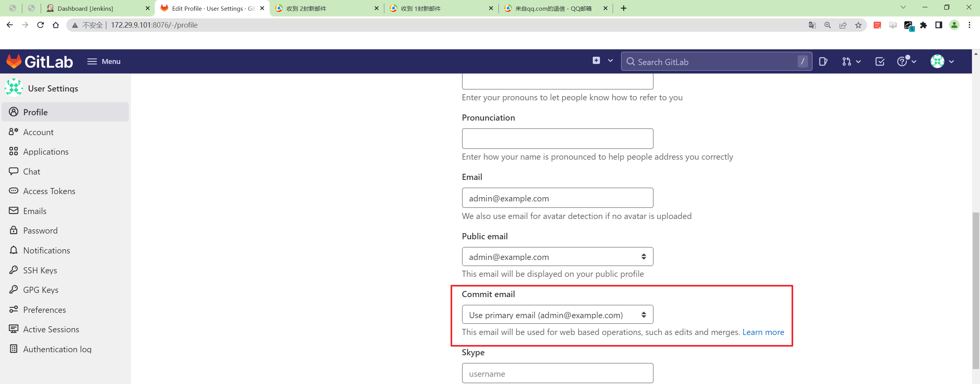The image size is (980, 384).
Task: Follow the Learn more link
Action: 763,332
